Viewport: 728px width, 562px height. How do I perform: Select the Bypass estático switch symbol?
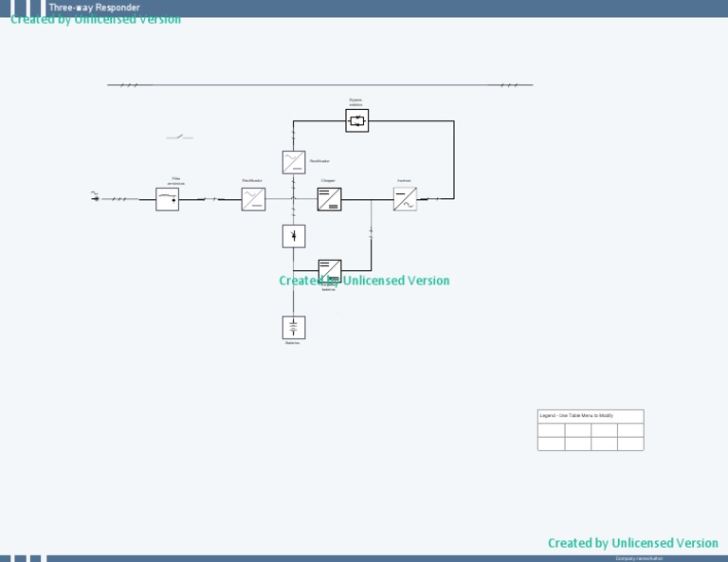tap(356, 120)
